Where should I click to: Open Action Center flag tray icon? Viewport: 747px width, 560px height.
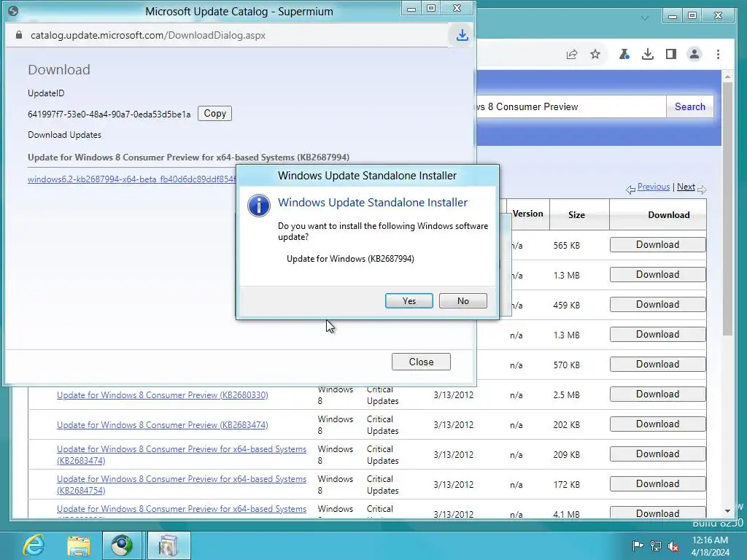pos(638,545)
